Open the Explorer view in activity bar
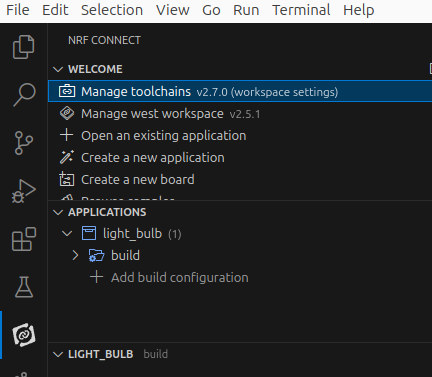Viewport: 432px width, 377px height. 23,47
